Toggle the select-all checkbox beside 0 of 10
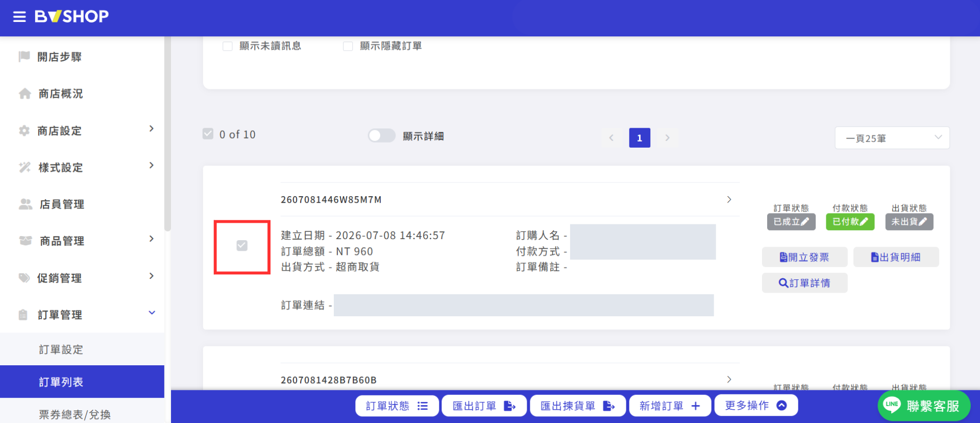The image size is (980, 423). coord(208,134)
